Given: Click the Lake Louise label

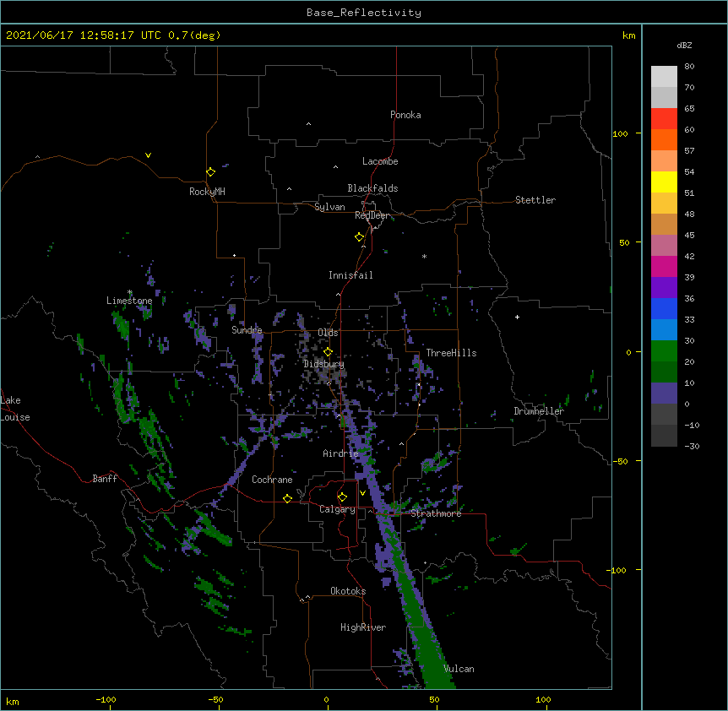Looking at the screenshot, I should point(15,409).
